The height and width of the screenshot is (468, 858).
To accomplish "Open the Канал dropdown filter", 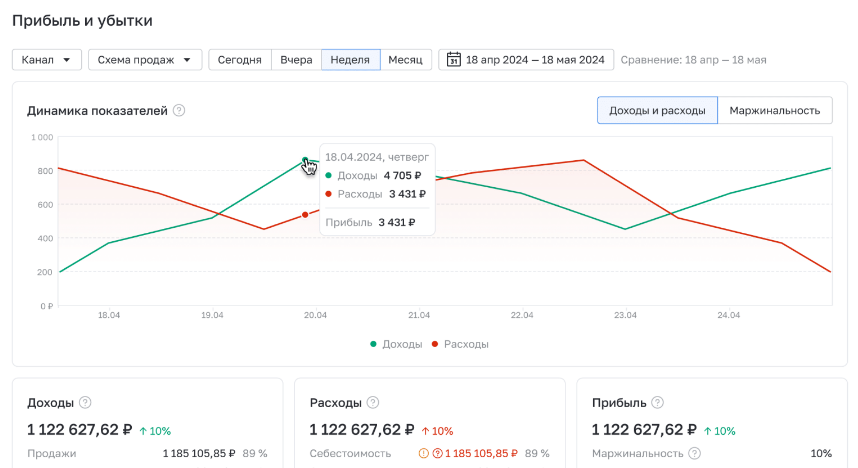I will [47, 60].
